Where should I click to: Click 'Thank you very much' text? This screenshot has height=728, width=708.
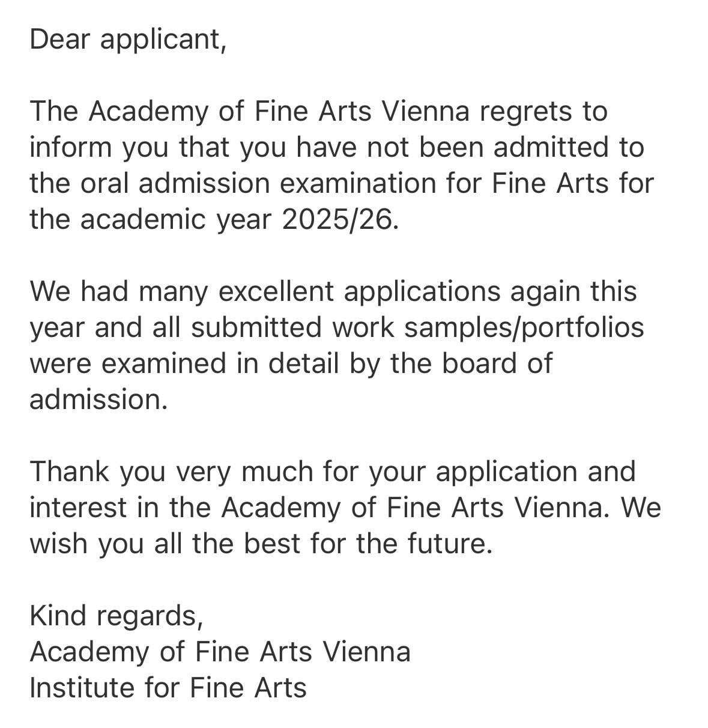(x=171, y=472)
